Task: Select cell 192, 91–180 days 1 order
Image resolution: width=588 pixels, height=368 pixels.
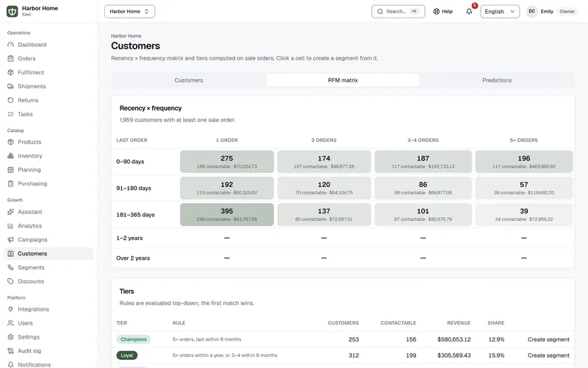Action: (227, 188)
